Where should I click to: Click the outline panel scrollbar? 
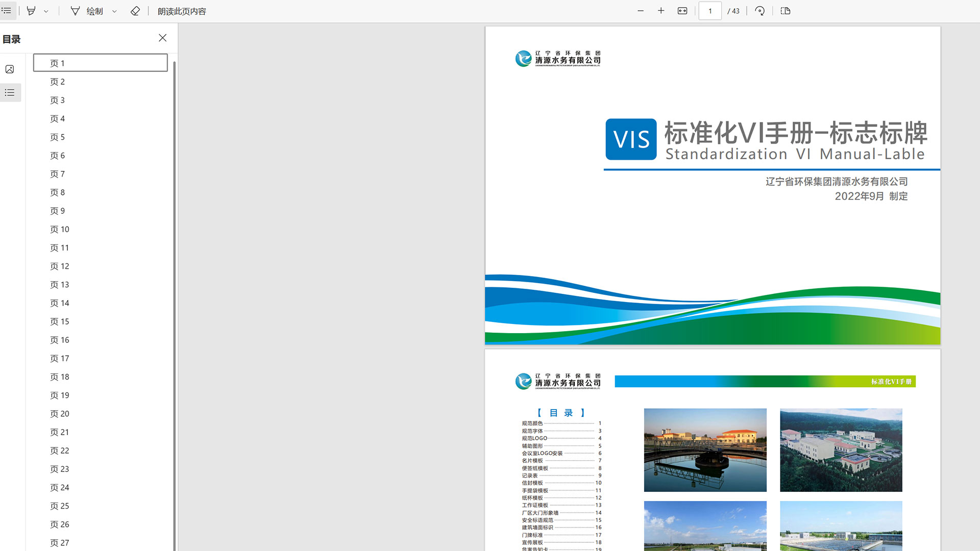coord(175,306)
